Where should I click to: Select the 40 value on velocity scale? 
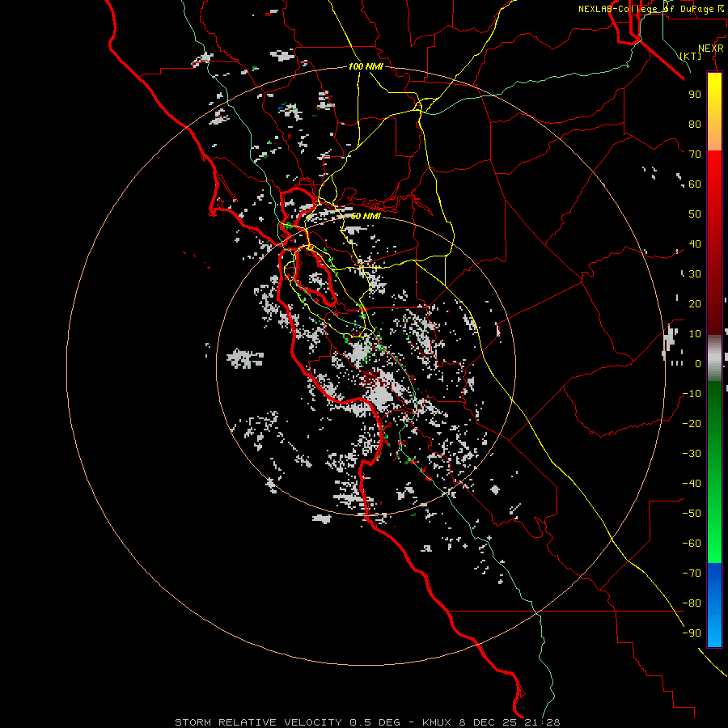[695, 243]
